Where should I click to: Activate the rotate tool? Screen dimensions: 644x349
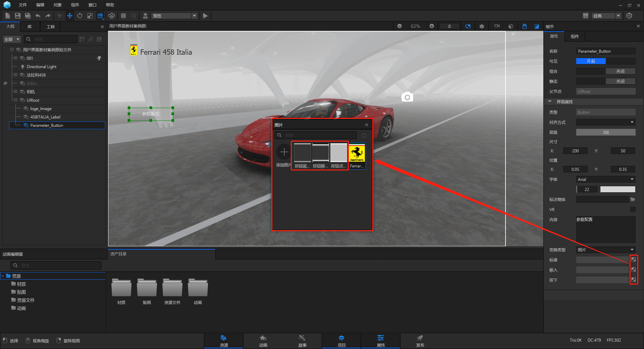[80, 16]
